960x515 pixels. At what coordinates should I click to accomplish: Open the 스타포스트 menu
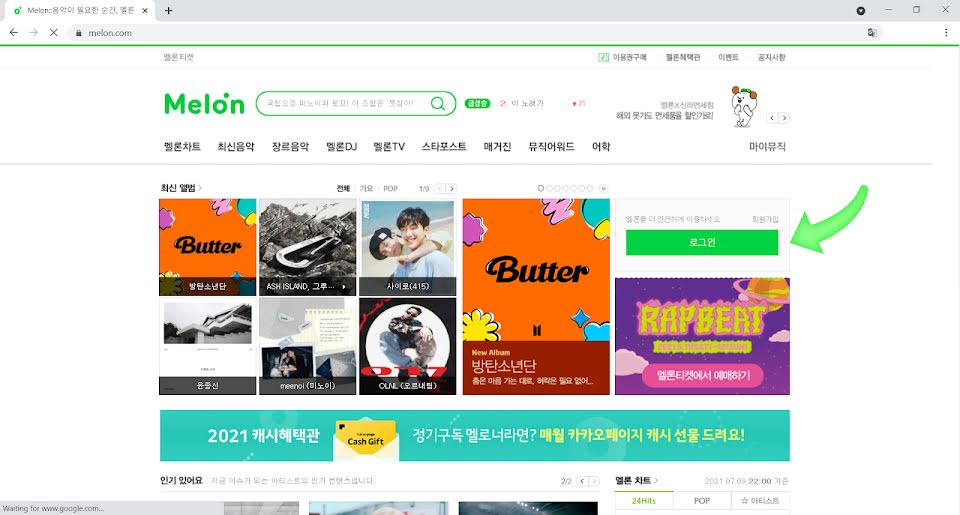pos(444,146)
